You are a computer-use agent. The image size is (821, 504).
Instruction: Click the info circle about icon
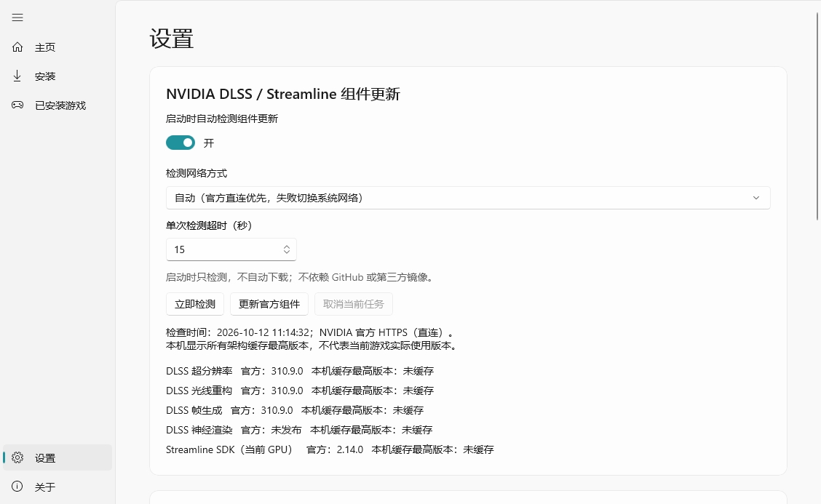pyautogui.click(x=17, y=487)
